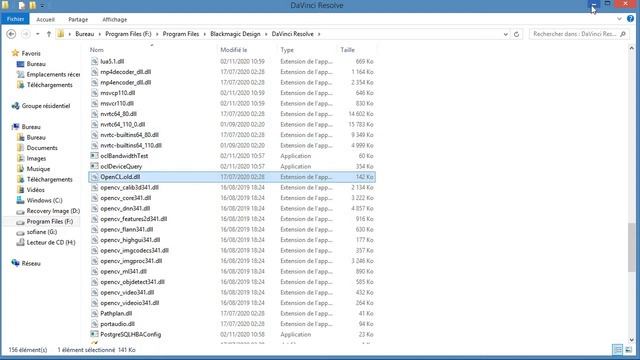Go up one folder level
The width and height of the screenshot is (640, 360).
click(x=49, y=34)
